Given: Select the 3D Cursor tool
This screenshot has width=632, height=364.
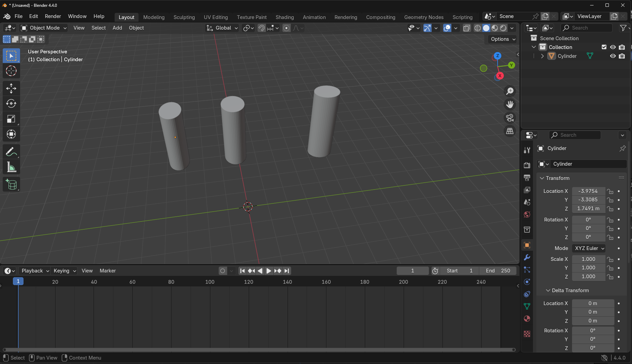Looking at the screenshot, I should 11,71.
